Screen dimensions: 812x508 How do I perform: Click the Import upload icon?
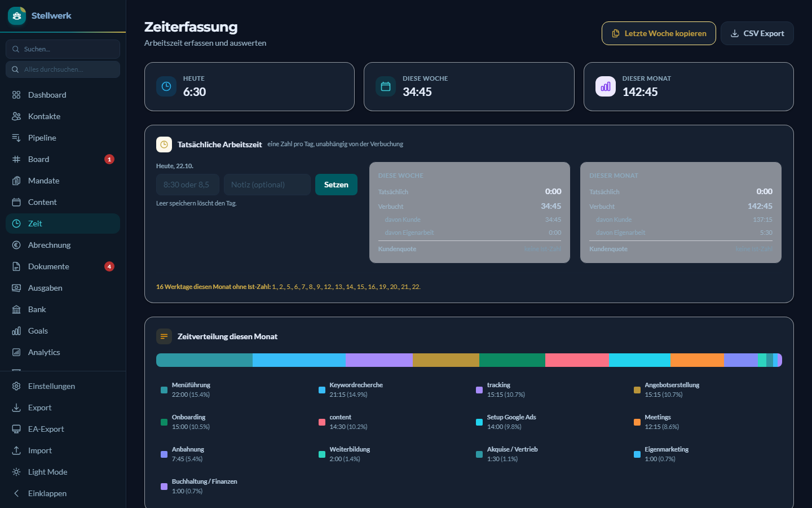point(16,450)
